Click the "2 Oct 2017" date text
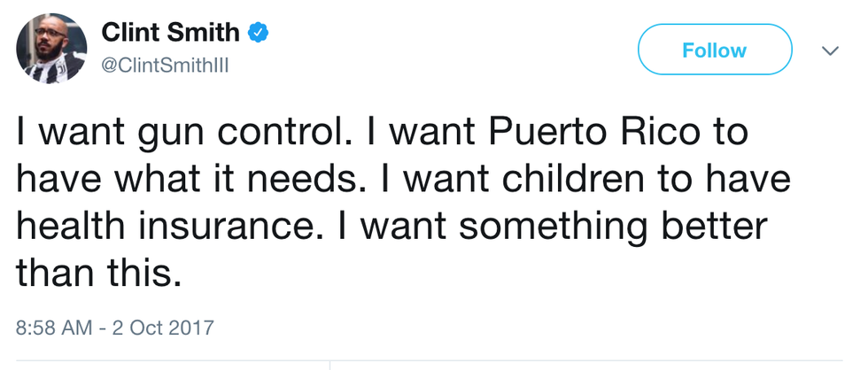 [x=162, y=328]
